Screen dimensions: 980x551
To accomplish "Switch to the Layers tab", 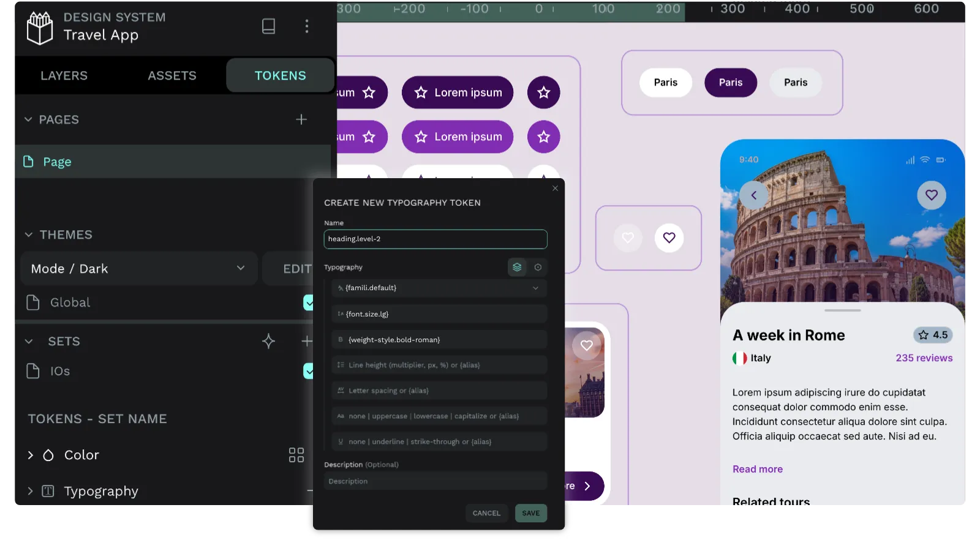I will click(64, 75).
